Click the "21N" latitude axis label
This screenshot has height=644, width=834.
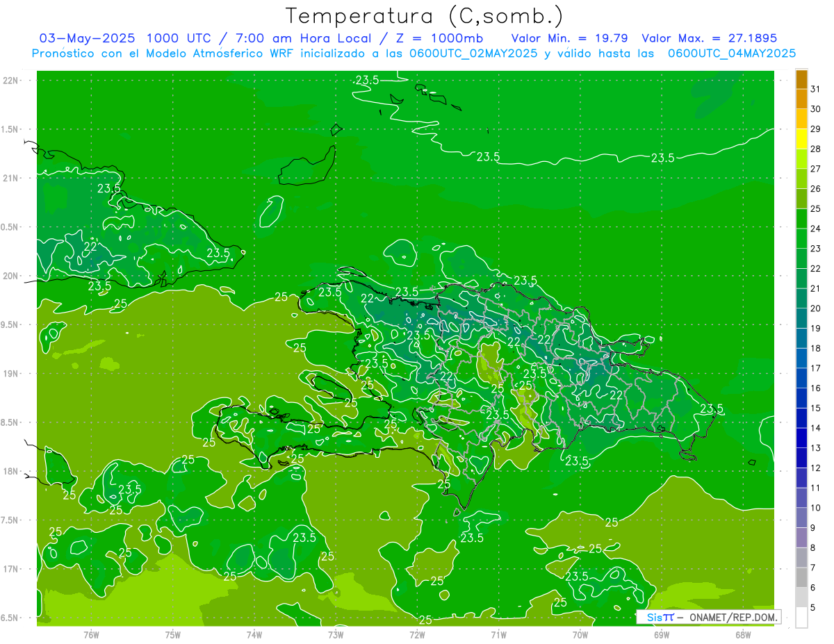click(11, 178)
